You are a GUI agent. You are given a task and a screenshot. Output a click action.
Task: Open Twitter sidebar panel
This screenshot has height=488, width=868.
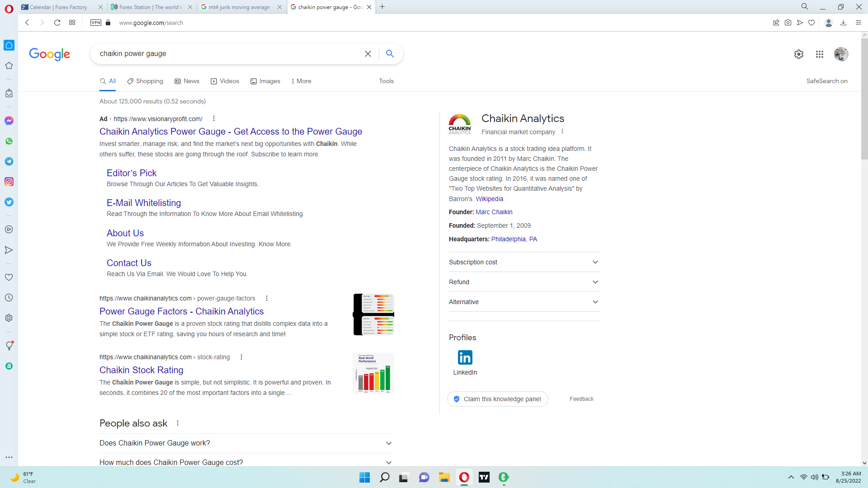pyautogui.click(x=9, y=202)
